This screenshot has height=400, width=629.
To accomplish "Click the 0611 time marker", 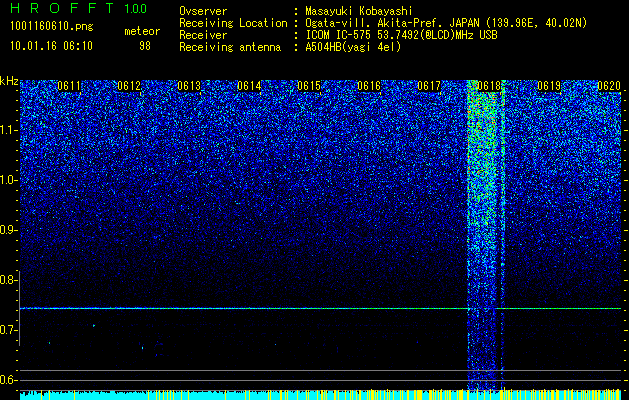I will pos(69,86).
